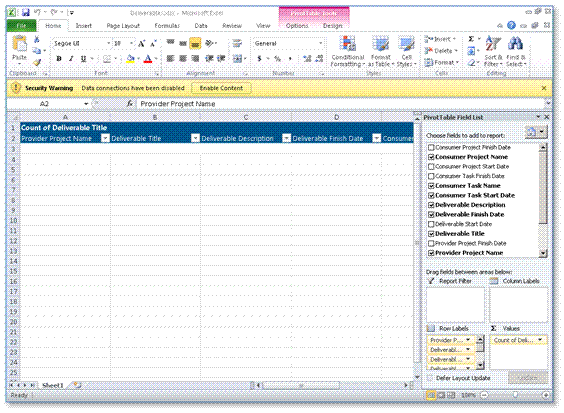Viewport: 564px width, 413px height.
Task: Switch to the Page Layout tab
Action: (123, 26)
